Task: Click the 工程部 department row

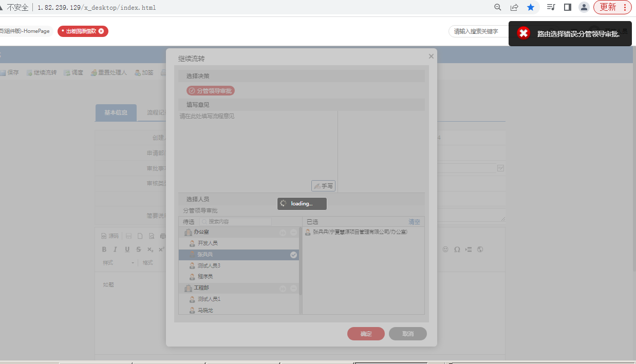Action: coord(239,289)
